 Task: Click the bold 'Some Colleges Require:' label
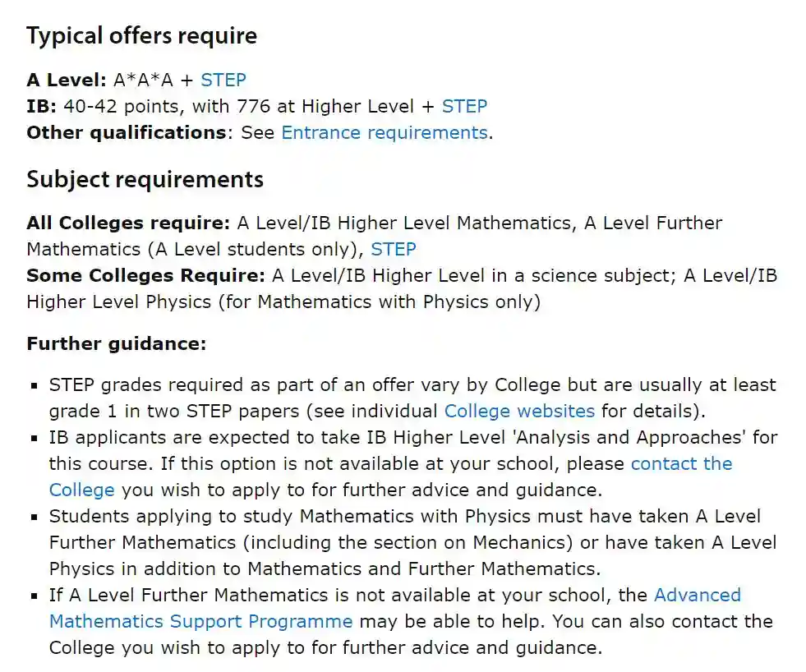pos(145,275)
